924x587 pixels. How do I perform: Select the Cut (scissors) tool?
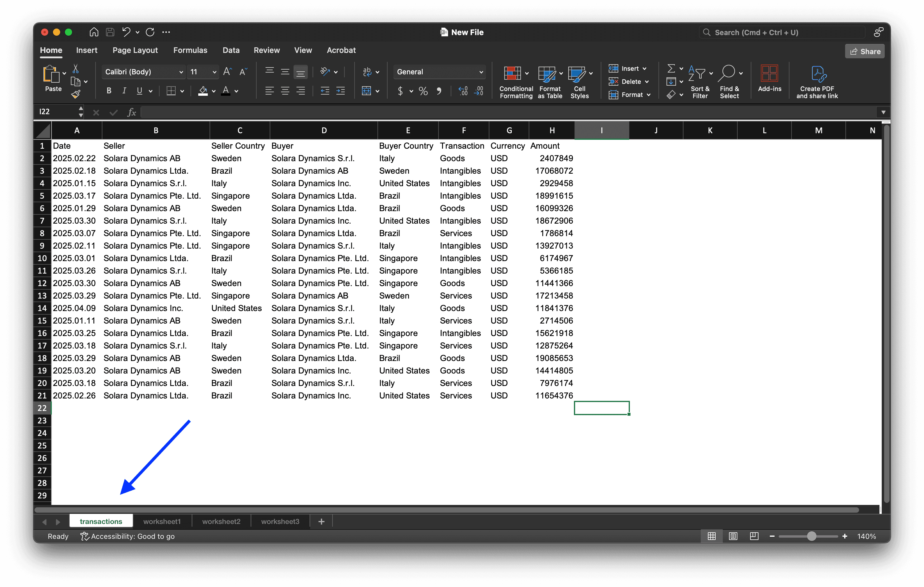click(x=76, y=68)
